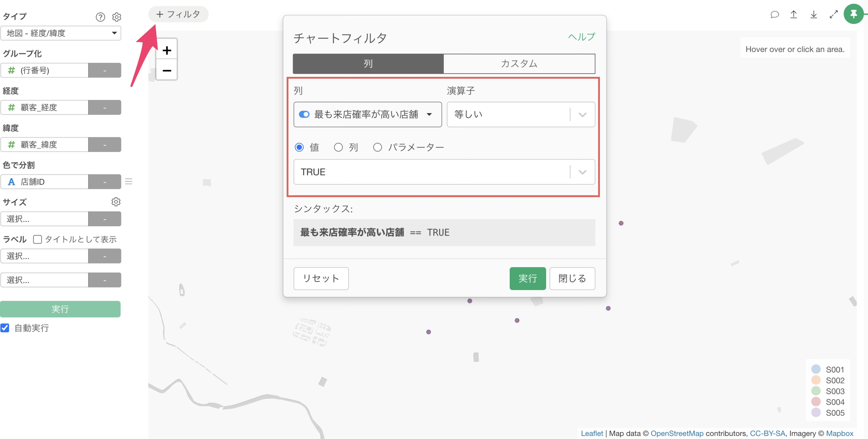Screen dimensions: 868x439
Task: Switch to the カスタム tab
Action: [x=519, y=64]
